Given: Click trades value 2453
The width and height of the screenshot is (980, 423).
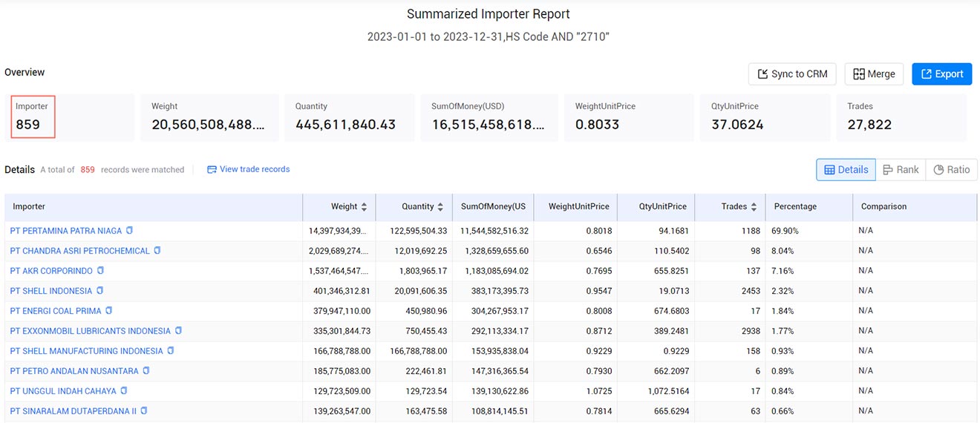Looking at the screenshot, I should (751, 291).
